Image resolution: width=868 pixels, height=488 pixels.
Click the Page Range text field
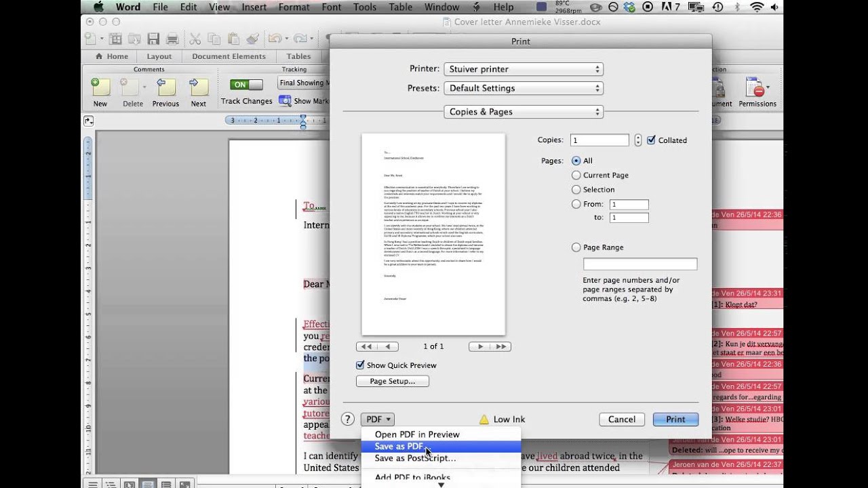[x=640, y=264]
